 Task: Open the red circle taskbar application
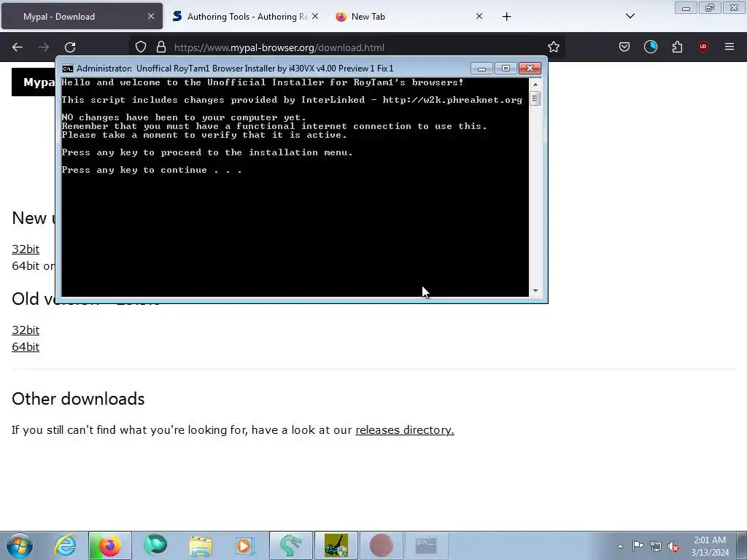381,545
